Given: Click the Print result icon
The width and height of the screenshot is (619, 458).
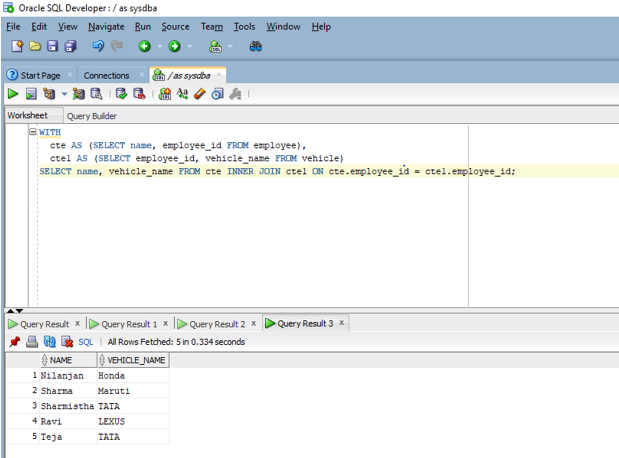Looking at the screenshot, I should pos(32,342).
